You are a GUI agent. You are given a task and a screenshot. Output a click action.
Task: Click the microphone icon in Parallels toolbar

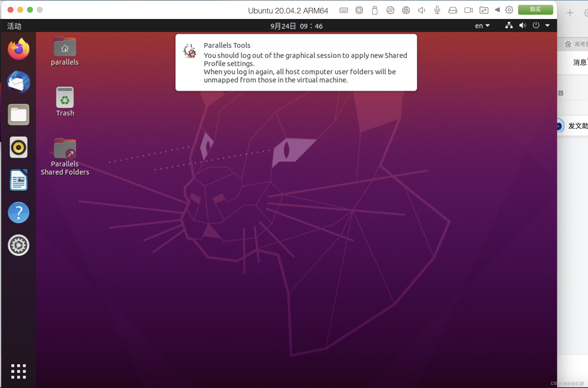coord(437,10)
